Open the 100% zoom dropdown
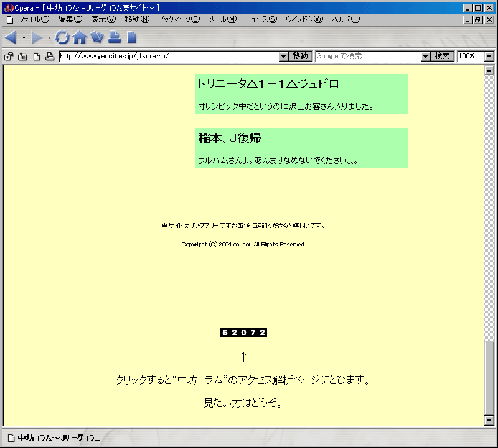This screenshot has height=448, width=498. pos(489,57)
